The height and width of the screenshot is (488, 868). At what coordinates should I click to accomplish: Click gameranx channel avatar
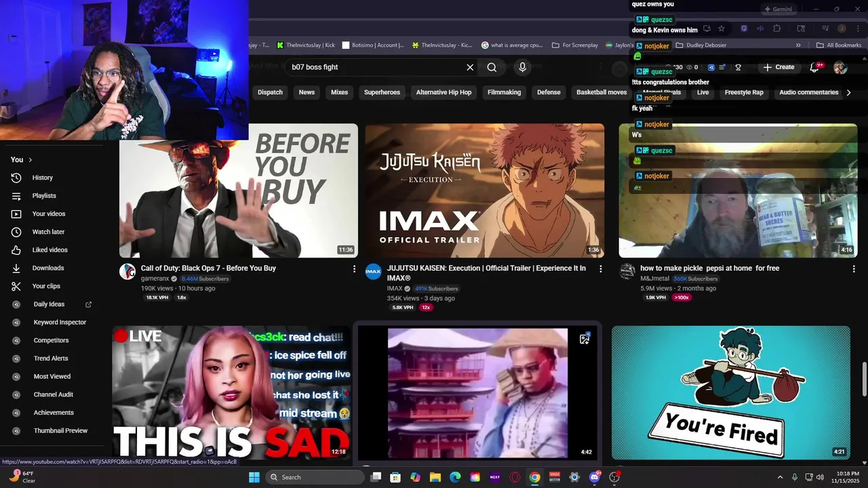(x=127, y=272)
